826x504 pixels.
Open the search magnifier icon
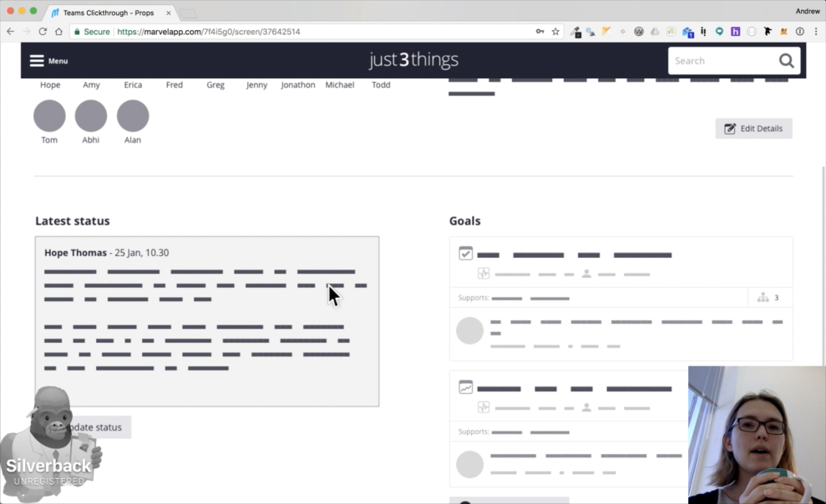786,60
